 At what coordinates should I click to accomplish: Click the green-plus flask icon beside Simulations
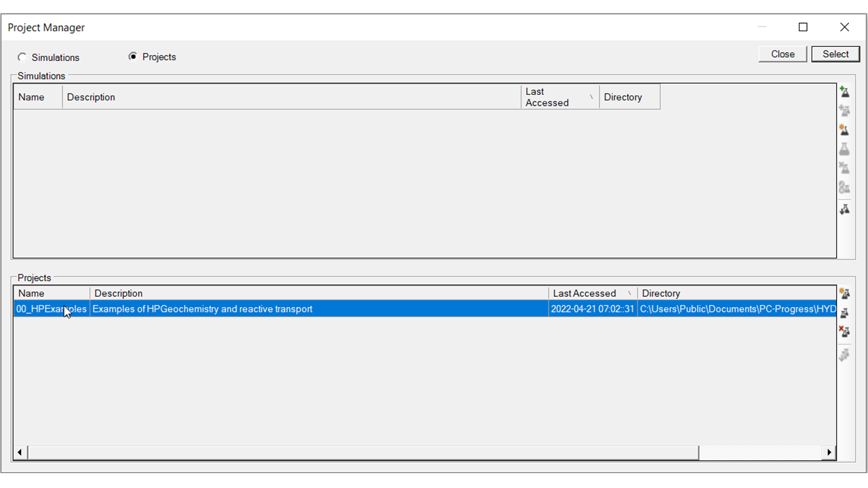[x=844, y=91]
